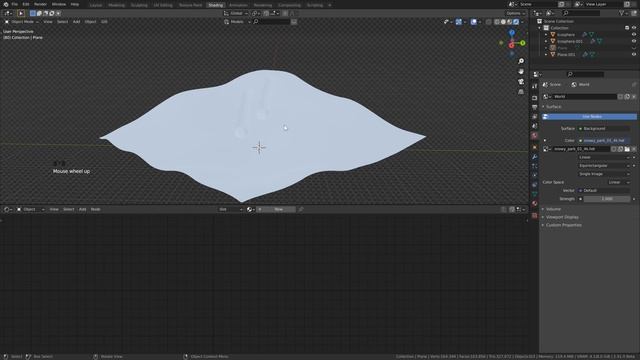
Task: Unhide Plane using its closed eye icon
Action: 634,48
